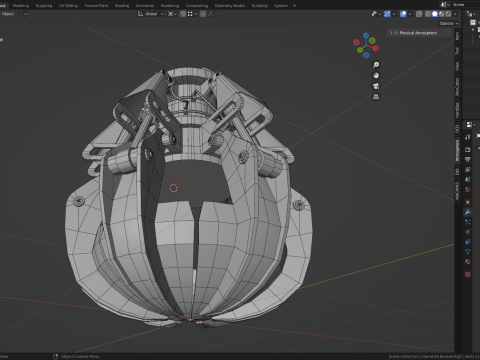The height and width of the screenshot is (360, 480).
Task: Open outliner editor type dropdown
Action: [471, 14]
